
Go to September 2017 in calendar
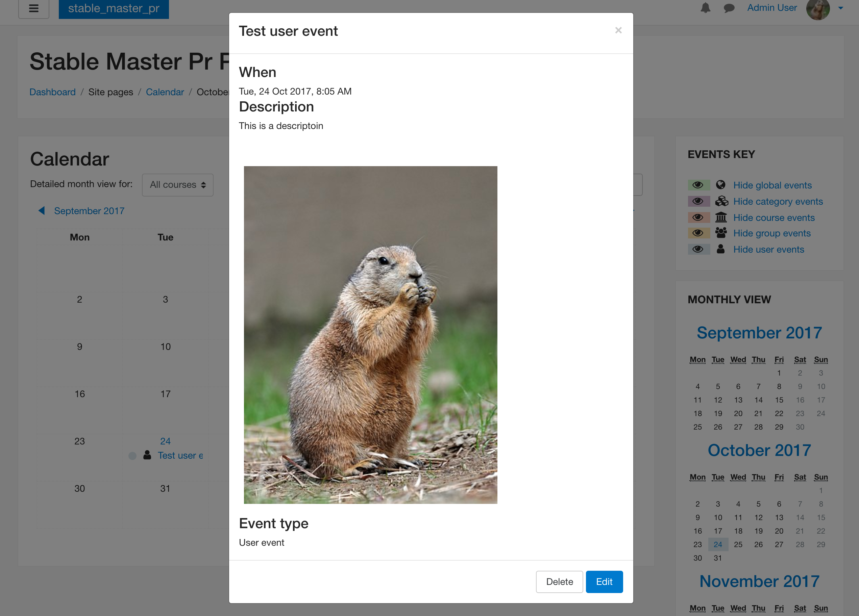click(x=89, y=211)
